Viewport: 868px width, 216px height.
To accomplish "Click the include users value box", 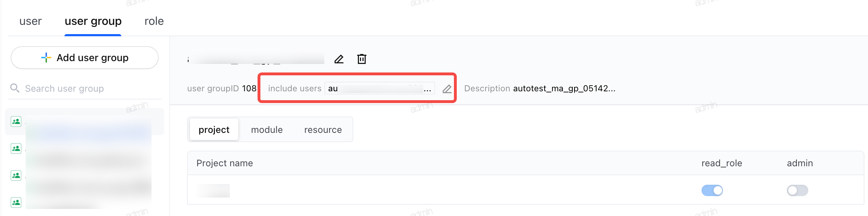I will click(x=380, y=88).
